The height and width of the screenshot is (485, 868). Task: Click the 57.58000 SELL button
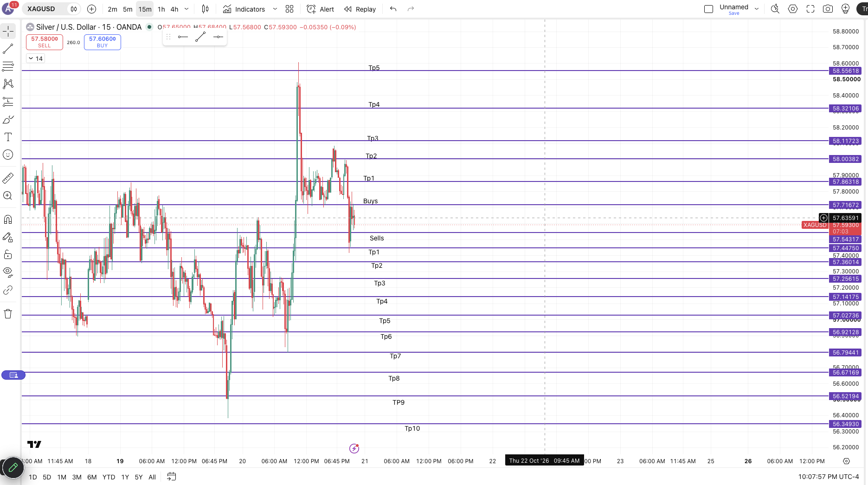tap(45, 42)
